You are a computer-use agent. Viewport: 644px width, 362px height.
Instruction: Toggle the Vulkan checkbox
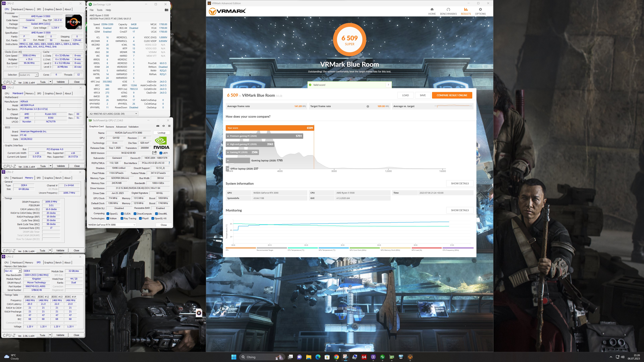click(108, 219)
